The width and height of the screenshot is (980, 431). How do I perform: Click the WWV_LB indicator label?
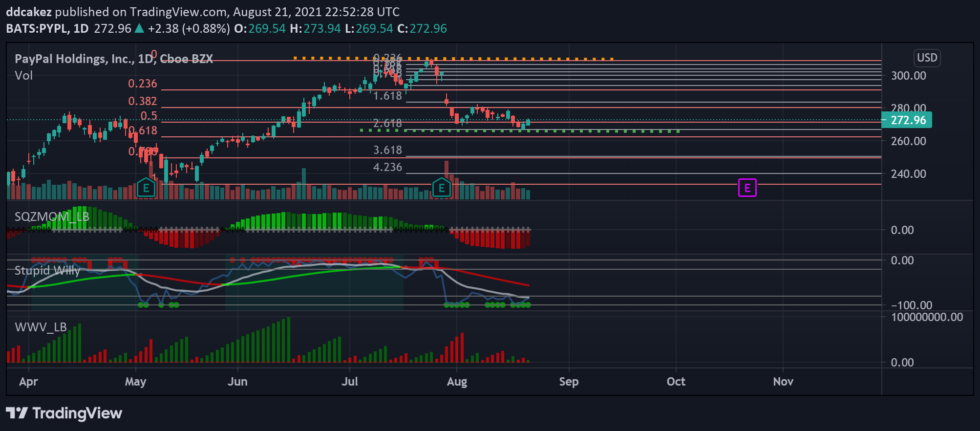(41, 327)
